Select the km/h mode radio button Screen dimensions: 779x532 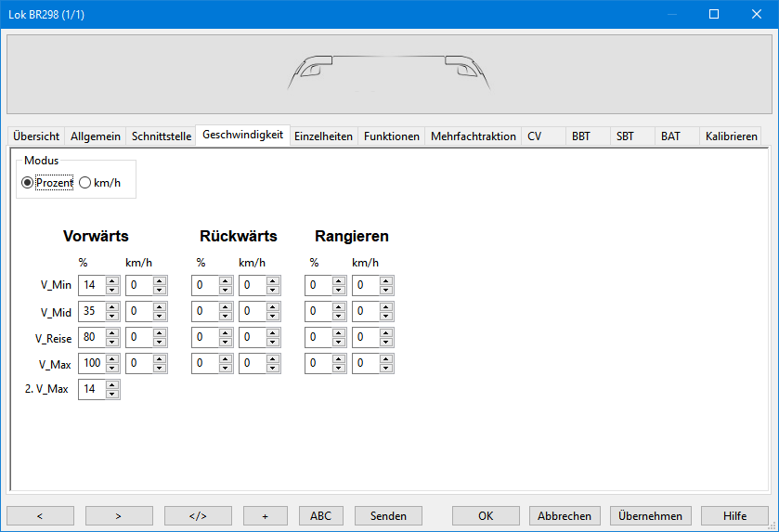(x=85, y=183)
